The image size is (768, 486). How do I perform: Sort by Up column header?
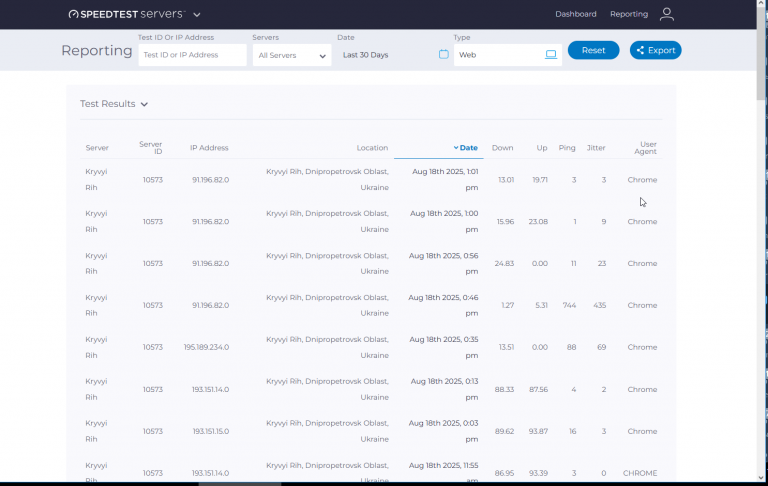click(x=542, y=147)
